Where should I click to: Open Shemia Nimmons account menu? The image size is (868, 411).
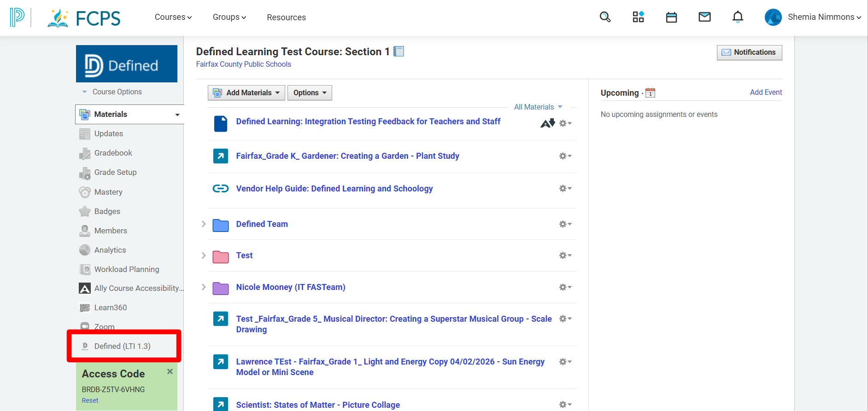pyautogui.click(x=813, y=17)
